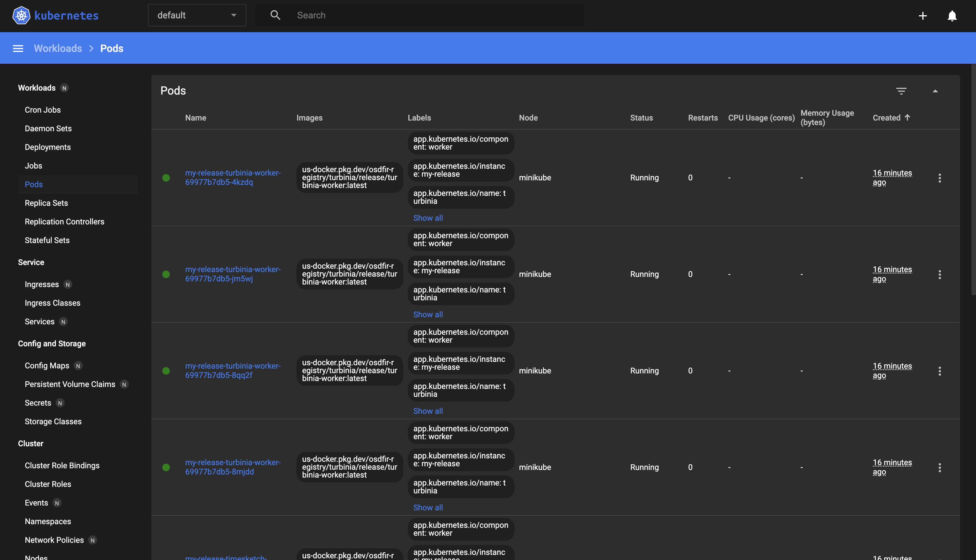The height and width of the screenshot is (560, 976).
Task: Open Ingresses in sidebar
Action: 42,285
